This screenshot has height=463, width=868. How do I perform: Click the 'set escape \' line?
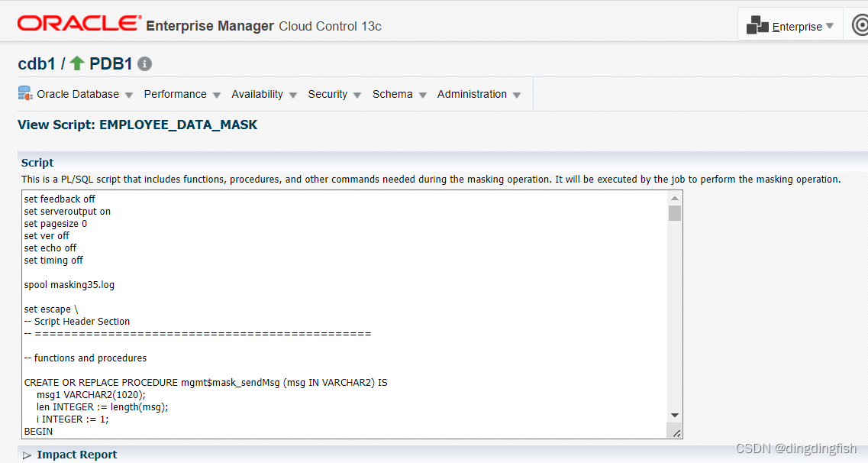[x=51, y=309]
